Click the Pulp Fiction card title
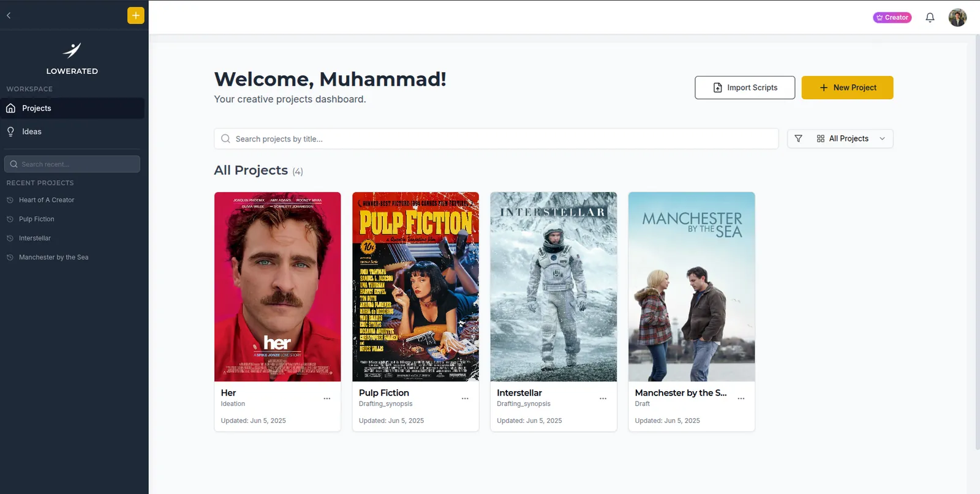This screenshot has width=980, height=494. [x=384, y=393]
